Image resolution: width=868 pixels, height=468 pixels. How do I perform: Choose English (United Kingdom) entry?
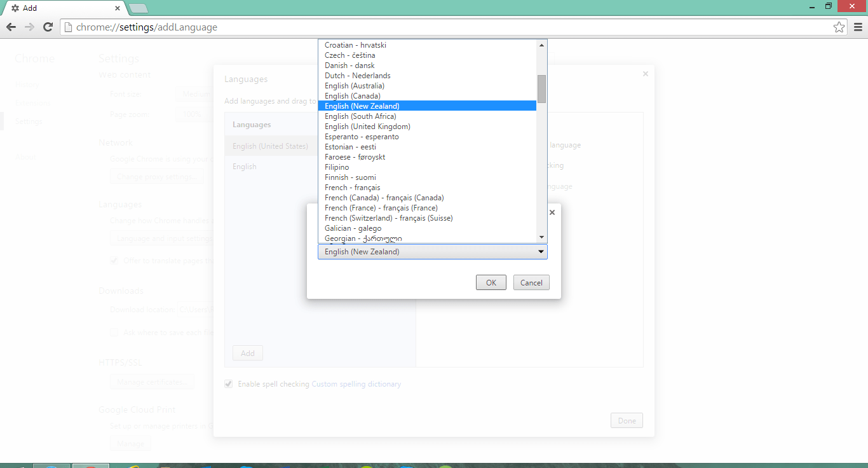(x=427, y=127)
